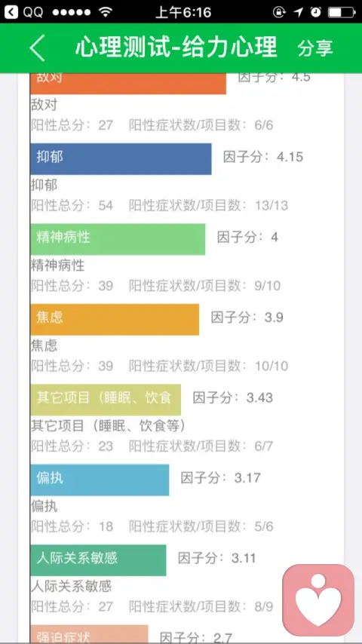The height and width of the screenshot is (644, 362).
Task: Tap the 上午6:16 clock in status bar
Action: (x=183, y=12)
